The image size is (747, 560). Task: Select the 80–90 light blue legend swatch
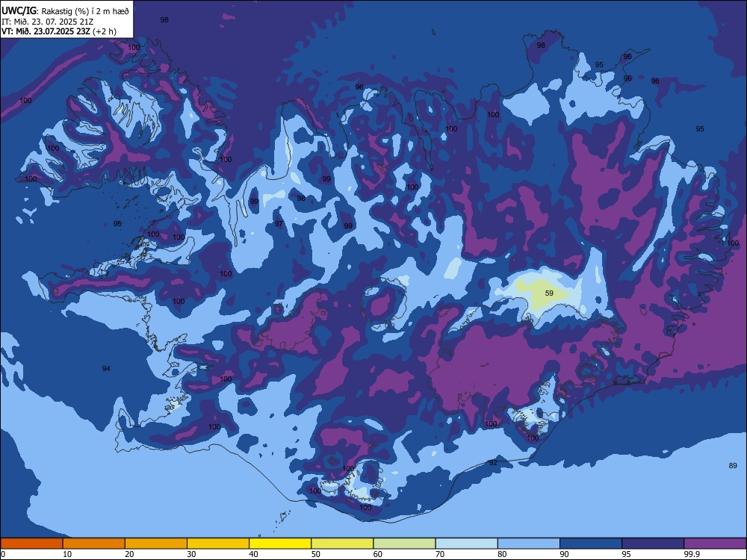tap(529, 544)
